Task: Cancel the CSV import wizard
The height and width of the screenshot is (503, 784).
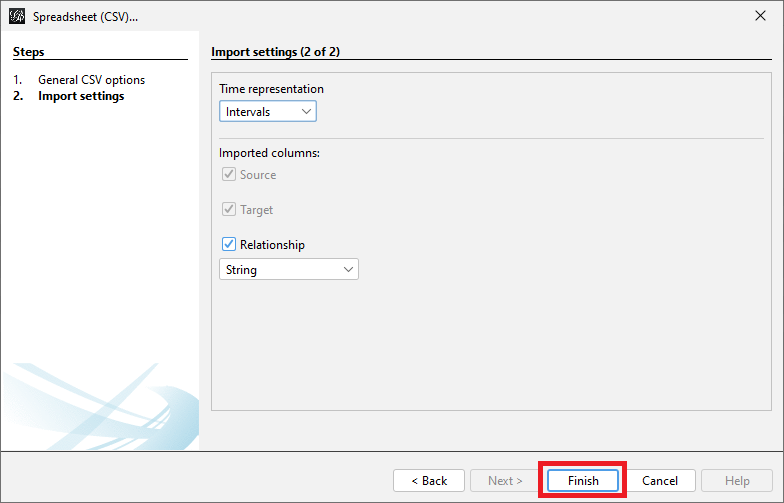Action: tap(660, 481)
